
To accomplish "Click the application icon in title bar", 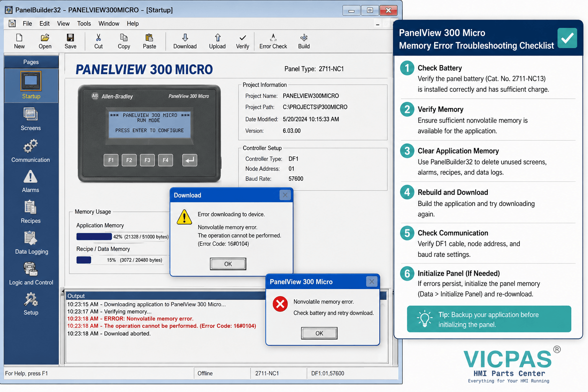I will tap(9, 10).
